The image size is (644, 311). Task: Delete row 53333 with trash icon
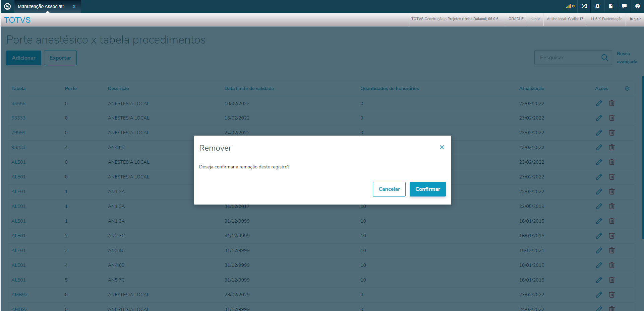pyautogui.click(x=612, y=118)
